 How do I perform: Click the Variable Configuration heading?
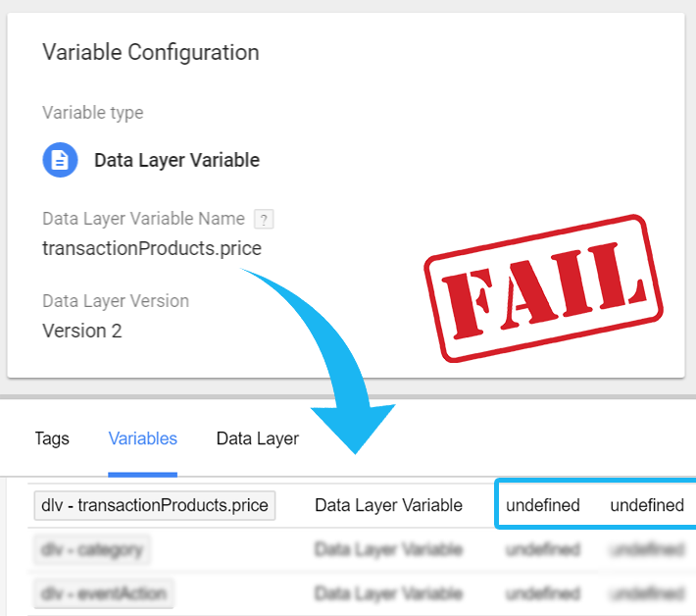[151, 52]
